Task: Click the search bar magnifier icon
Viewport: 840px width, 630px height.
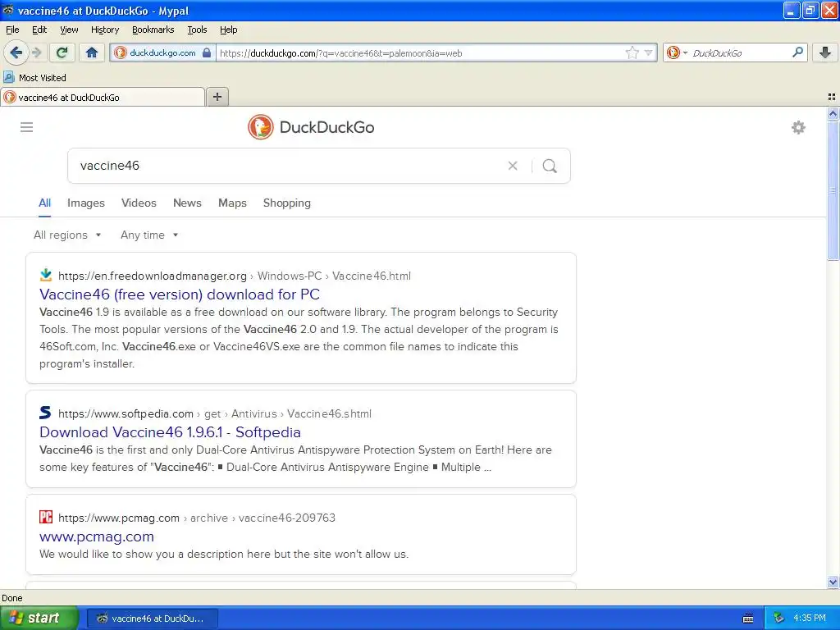Action: click(797, 52)
